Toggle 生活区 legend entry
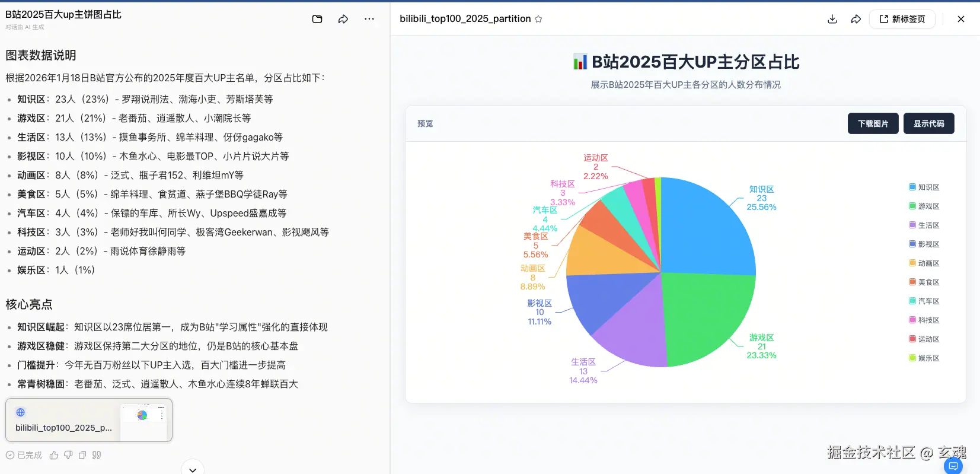 [x=924, y=225]
